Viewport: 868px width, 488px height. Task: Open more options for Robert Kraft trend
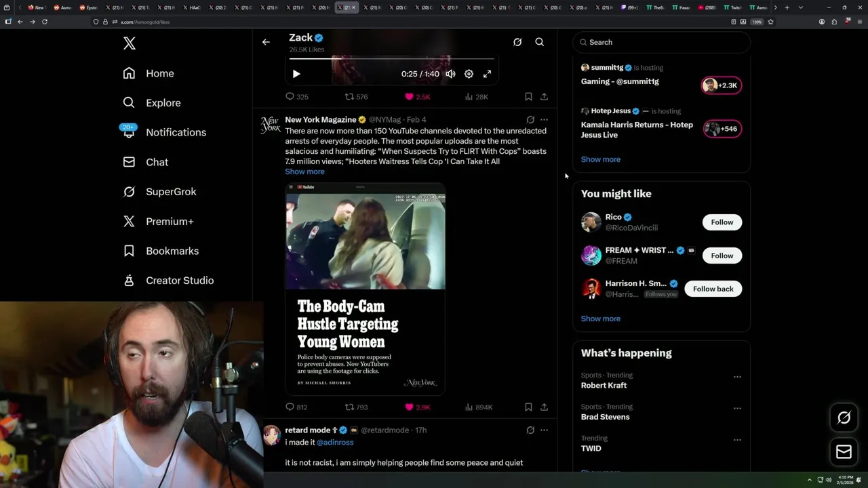pyautogui.click(x=737, y=377)
